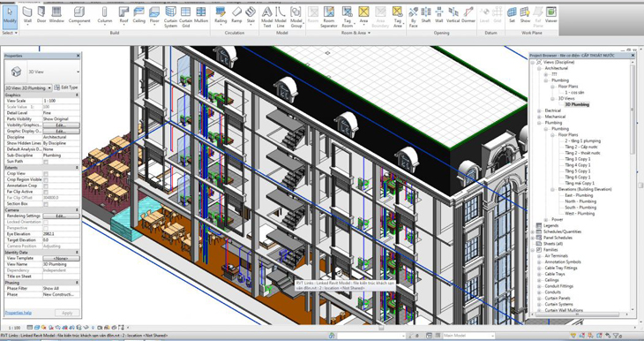644x341 pixels.
Task: Select North - Plumbing elevation view
Action: click(x=579, y=201)
